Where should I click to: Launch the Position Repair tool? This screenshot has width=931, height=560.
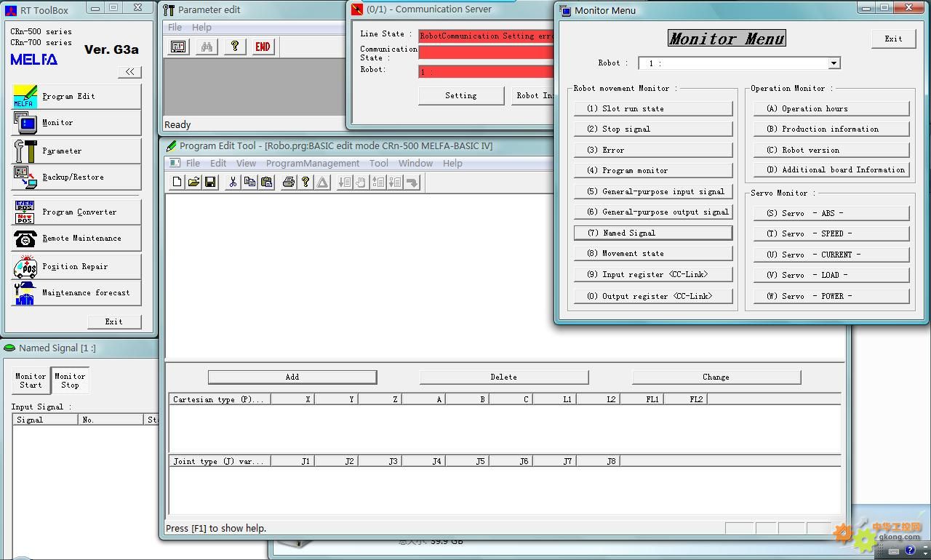76,266
